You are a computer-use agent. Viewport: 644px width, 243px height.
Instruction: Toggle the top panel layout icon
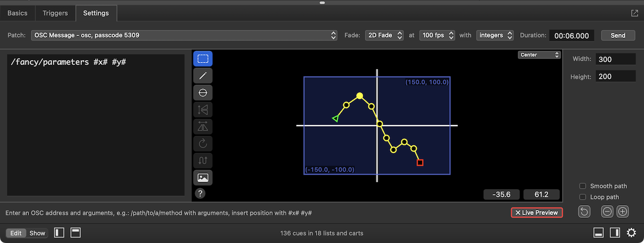(x=75, y=233)
